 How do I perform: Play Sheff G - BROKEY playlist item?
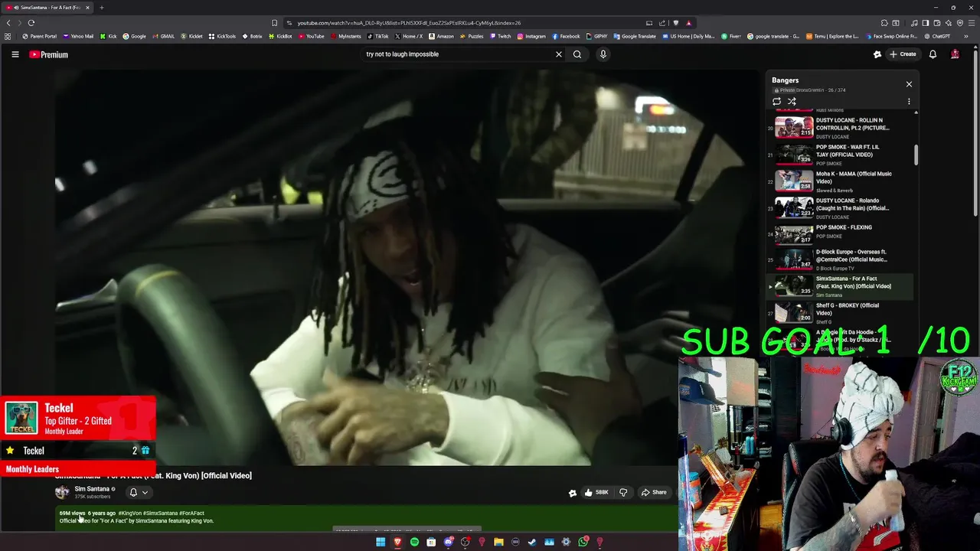click(840, 313)
